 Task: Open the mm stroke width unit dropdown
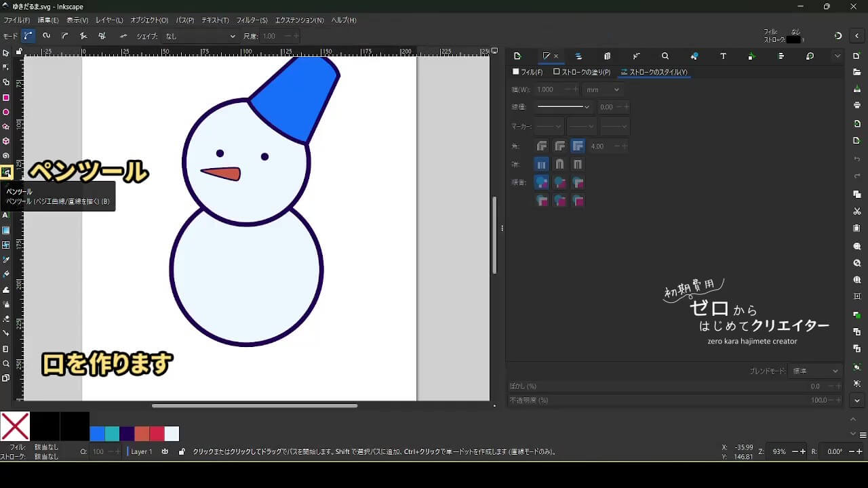pos(603,89)
